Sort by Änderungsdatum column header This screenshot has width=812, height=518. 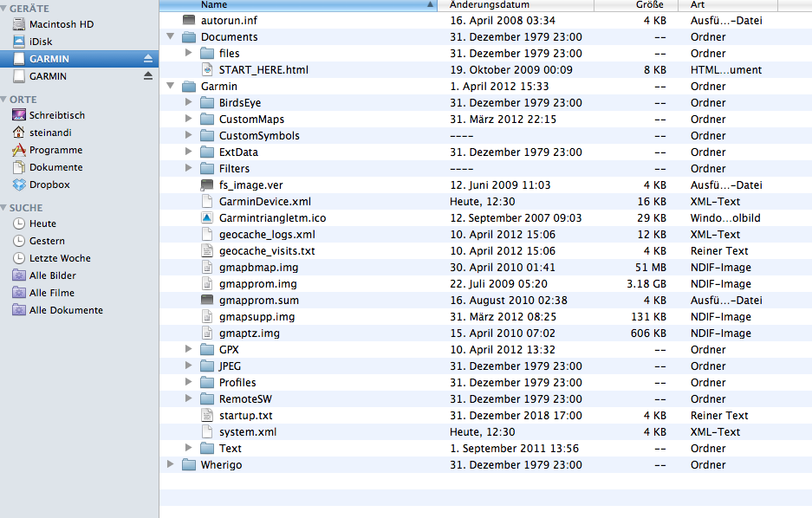click(x=516, y=4)
